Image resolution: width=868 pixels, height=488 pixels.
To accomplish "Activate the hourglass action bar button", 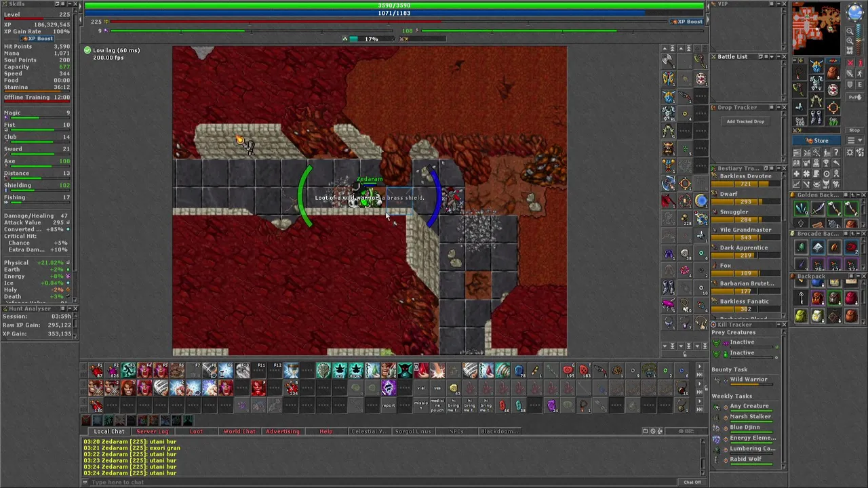I will (291, 370).
